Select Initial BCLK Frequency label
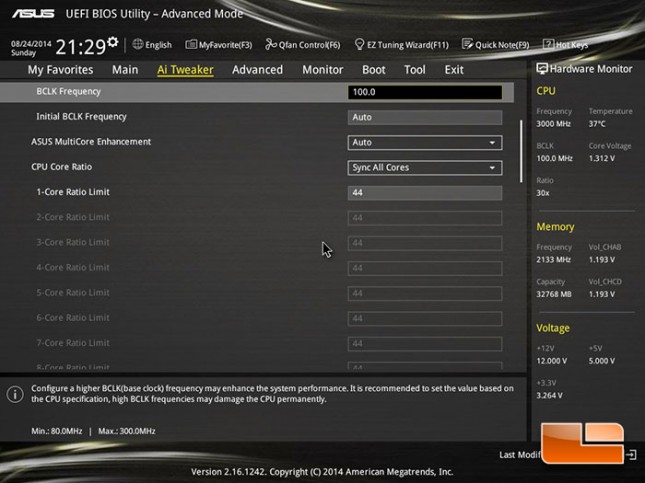The height and width of the screenshot is (483, 645). (x=81, y=116)
